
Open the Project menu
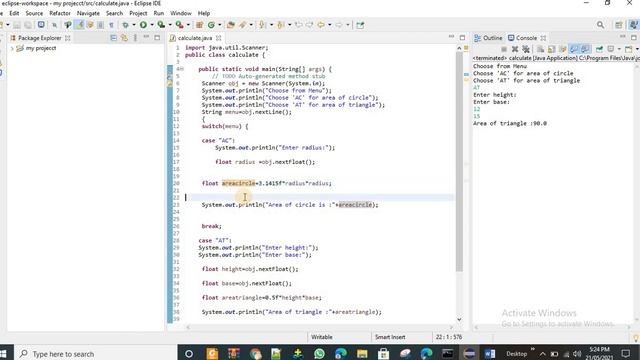pos(138,13)
